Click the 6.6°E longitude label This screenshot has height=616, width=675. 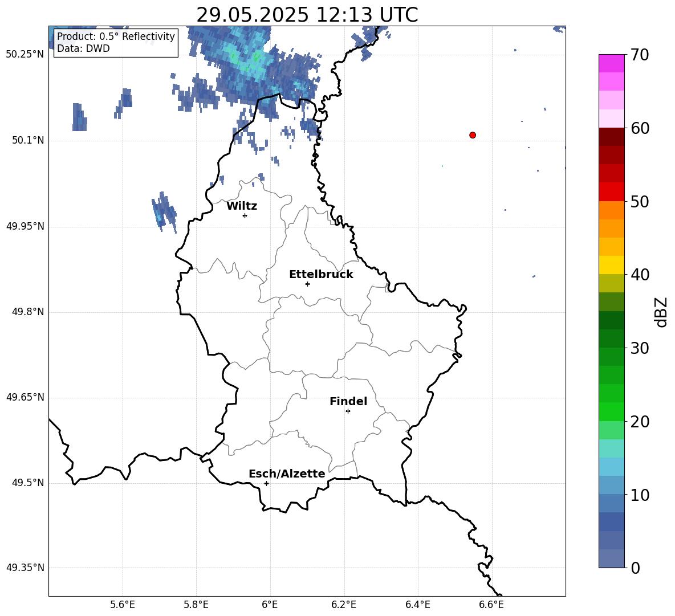point(491,605)
